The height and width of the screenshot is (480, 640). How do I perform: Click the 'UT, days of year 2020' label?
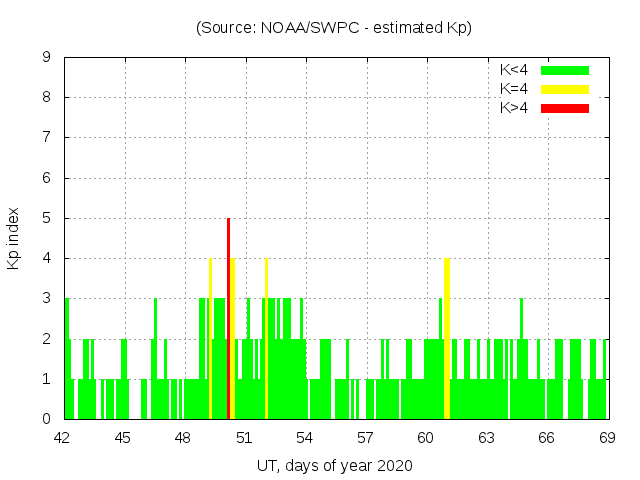click(334, 465)
